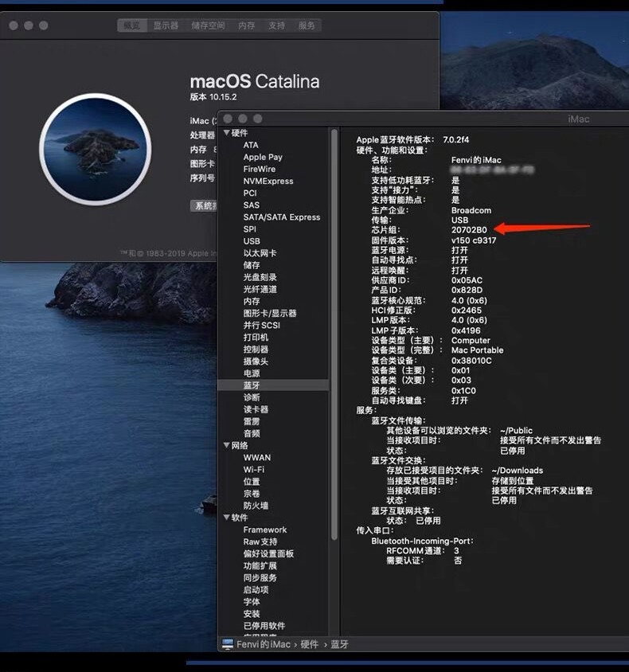Open SATA/SATA Express entry
This screenshot has height=672, width=629.
click(282, 217)
